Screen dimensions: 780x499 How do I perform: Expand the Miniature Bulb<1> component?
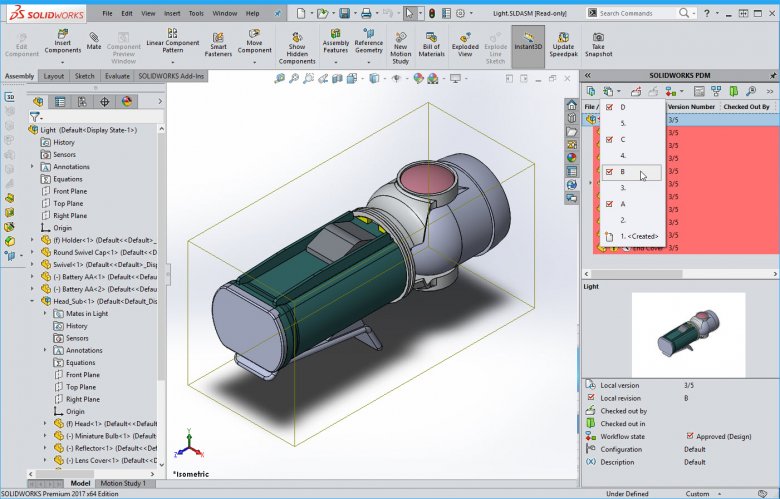pos(45,436)
